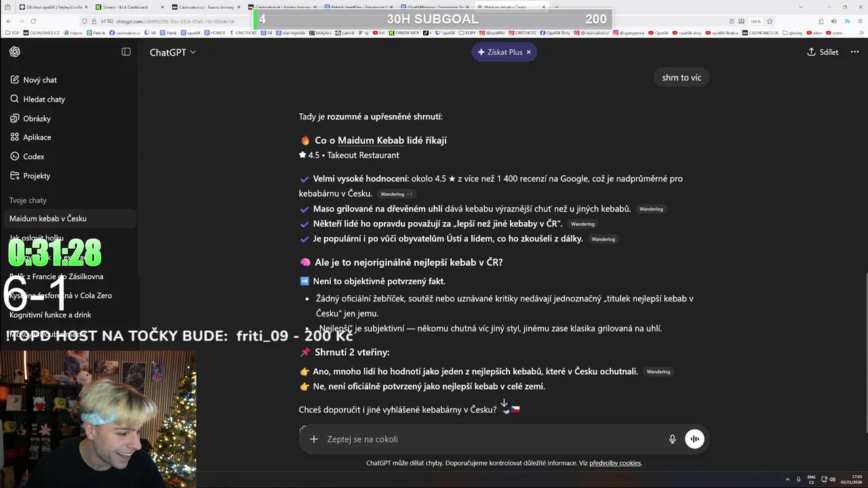
Task: Click Wanderlog chip after 'v Česku ochutnali'
Action: [x=658, y=371]
